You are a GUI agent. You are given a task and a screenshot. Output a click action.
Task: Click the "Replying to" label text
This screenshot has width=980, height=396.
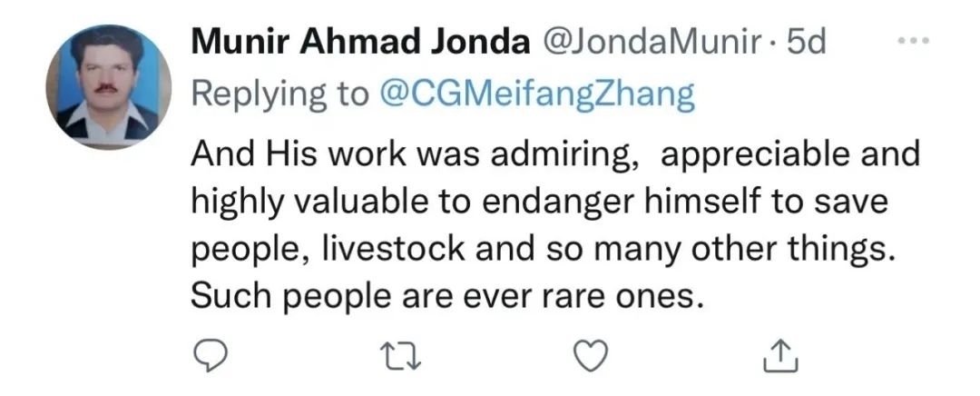tap(279, 94)
